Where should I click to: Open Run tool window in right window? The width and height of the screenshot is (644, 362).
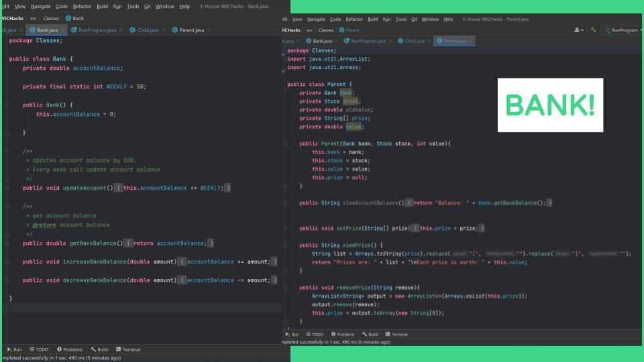coord(292,334)
